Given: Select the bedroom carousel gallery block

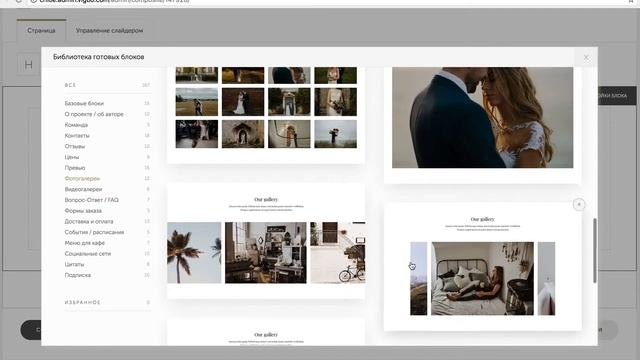Looking at the screenshot, I should click(x=482, y=267).
